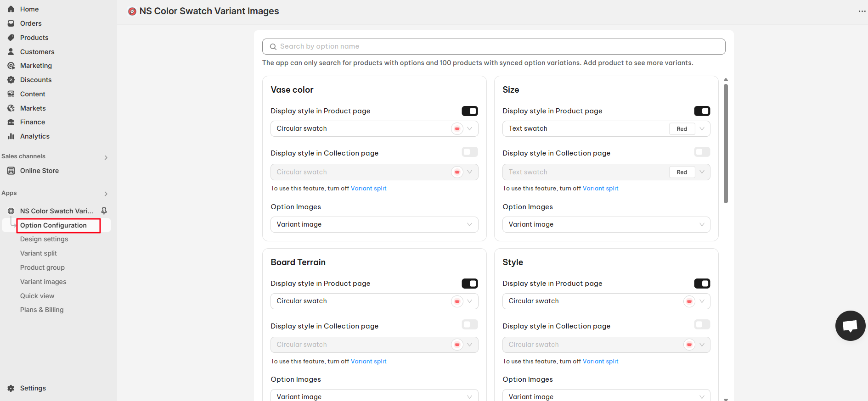Viewport: 868px width, 401px height.
Task: Open Board Terrain Option Images dropdown
Action: point(374,395)
